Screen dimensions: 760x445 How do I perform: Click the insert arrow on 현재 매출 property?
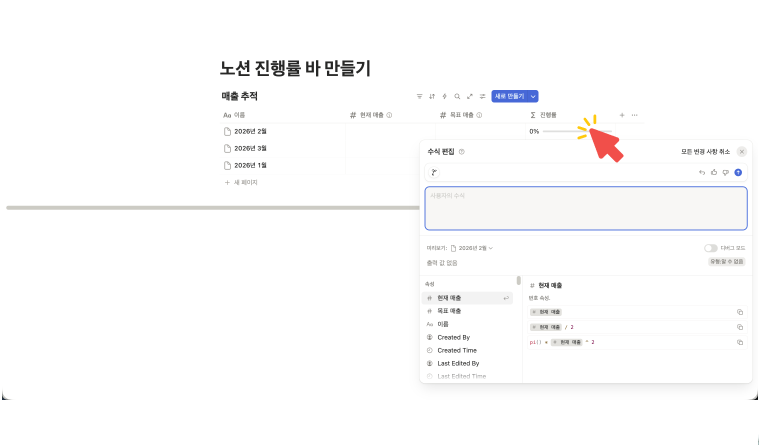pyautogui.click(x=506, y=298)
